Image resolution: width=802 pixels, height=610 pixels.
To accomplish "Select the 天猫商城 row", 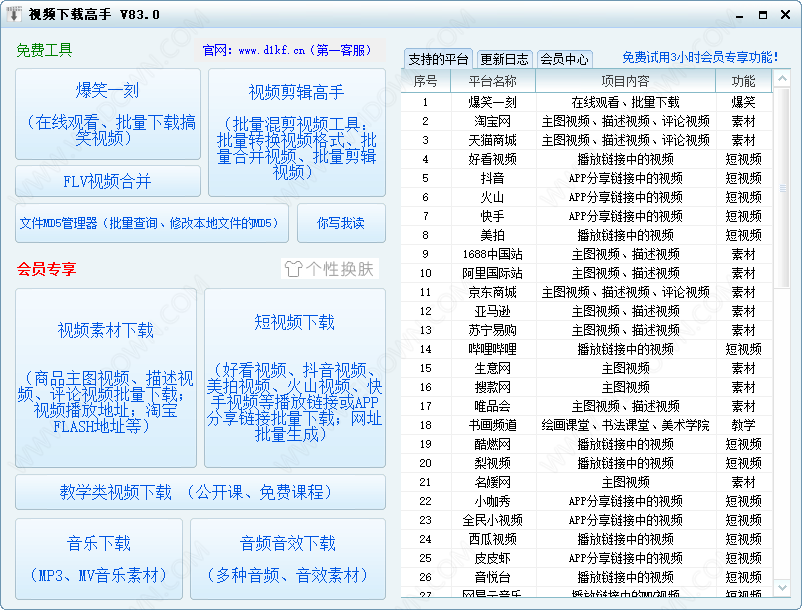I will tap(587, 140).
